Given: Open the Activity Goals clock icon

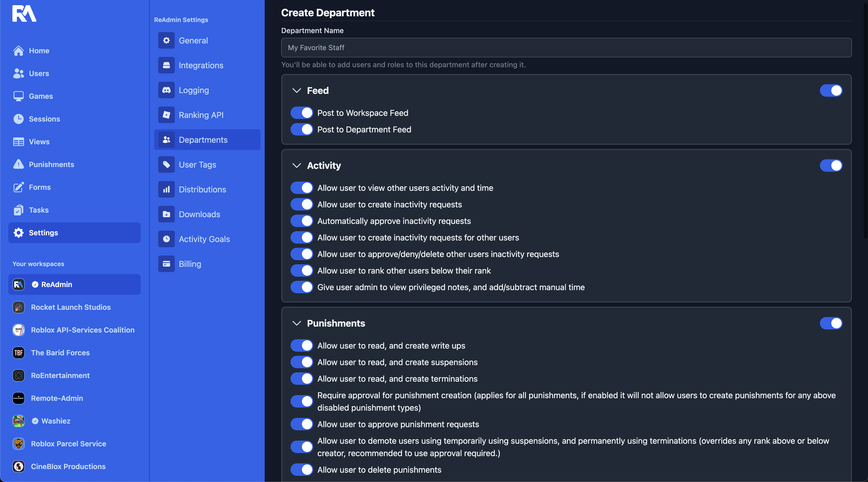Looking at the screenshot, I should pos(166,239).
